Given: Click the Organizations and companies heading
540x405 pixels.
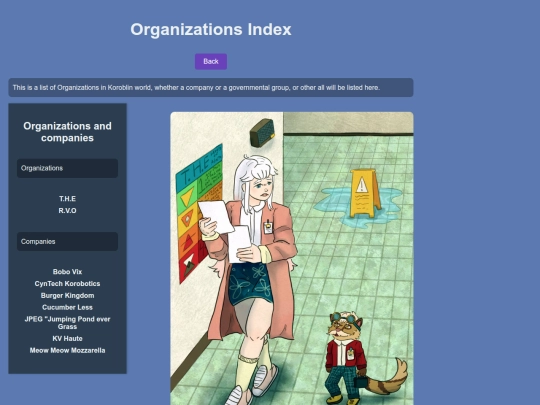Looking at the screenshot, I should coord(68,132).
